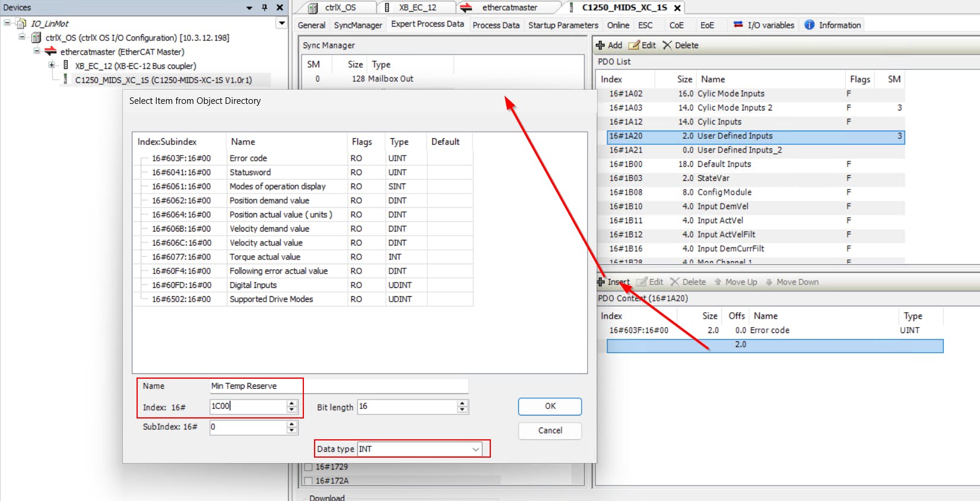980x501 pixels.
Task: Close the C1250_MIDS_XC_1S editor tab
Action: point(677,8)
